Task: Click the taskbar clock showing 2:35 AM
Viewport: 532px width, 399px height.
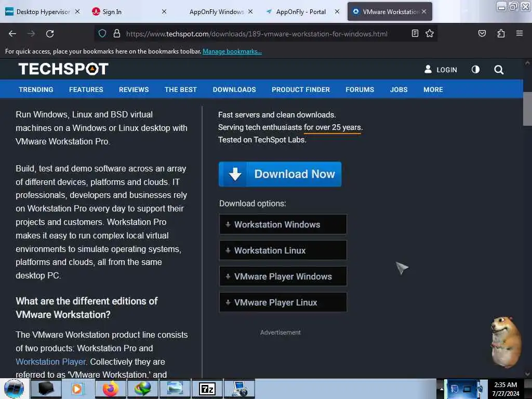Action: [506, 389]
